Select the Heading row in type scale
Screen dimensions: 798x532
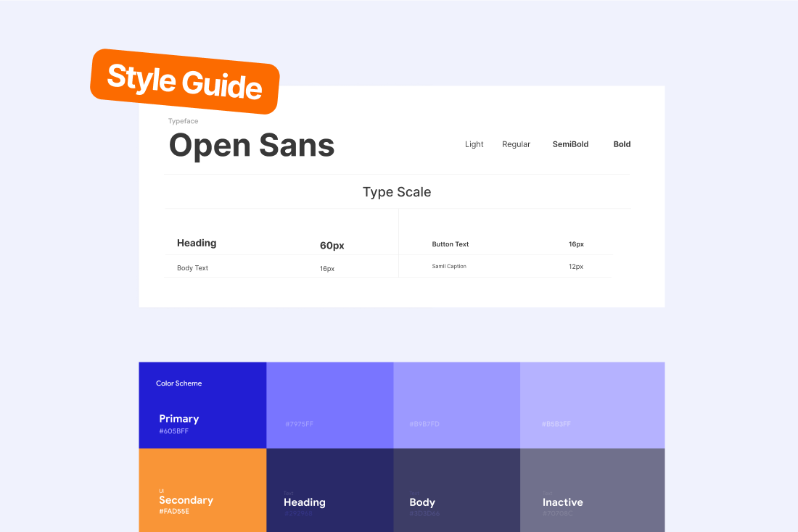(x=197, y=244)
